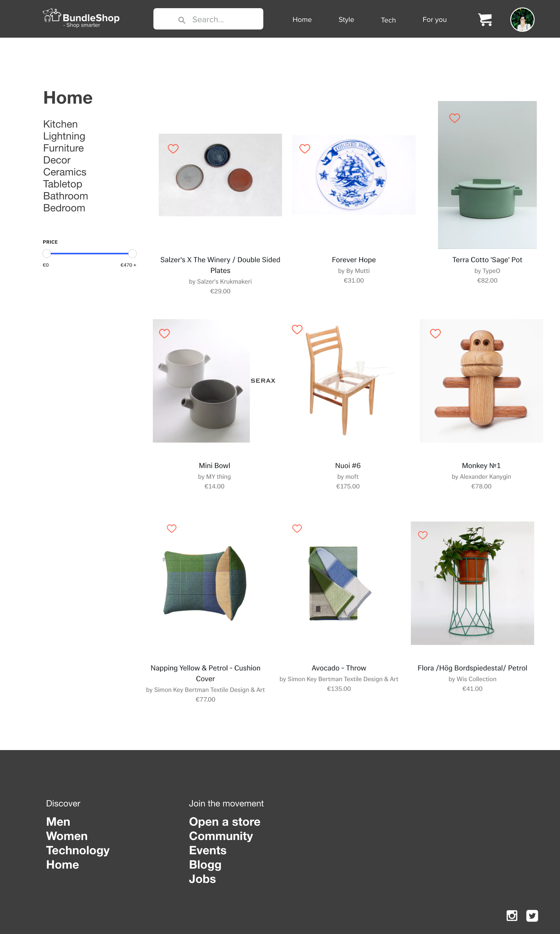The width and height of the screenshot is (560, 934).
Task: Favorite the Forever Hope plate
Action: pos(304,148)
